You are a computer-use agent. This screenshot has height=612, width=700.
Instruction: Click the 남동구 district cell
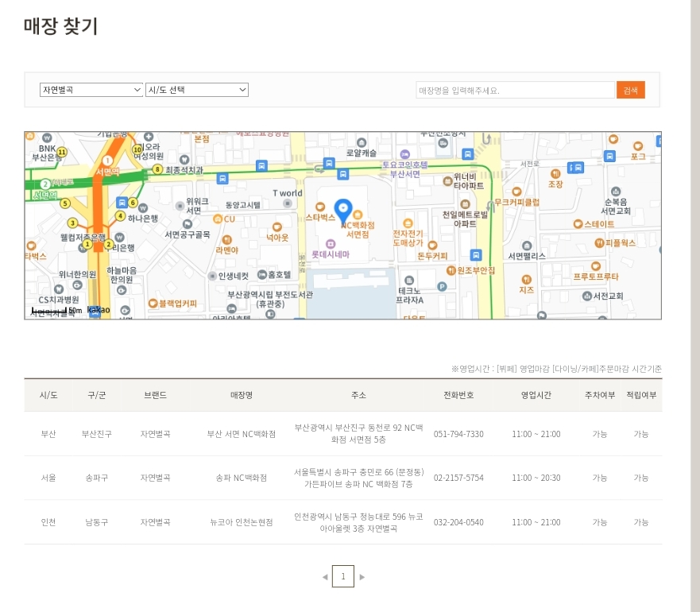coord(96,521)
